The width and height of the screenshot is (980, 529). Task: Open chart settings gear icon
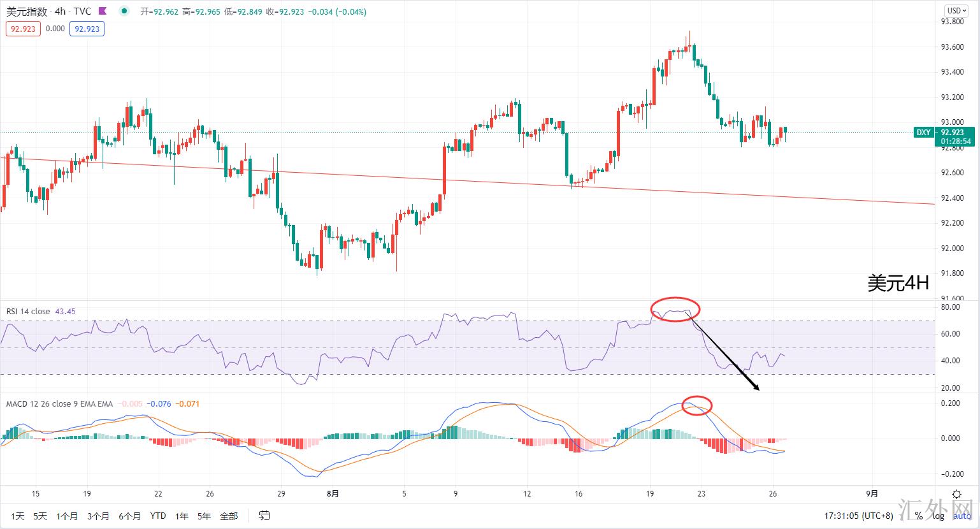[x=956, y=494]
